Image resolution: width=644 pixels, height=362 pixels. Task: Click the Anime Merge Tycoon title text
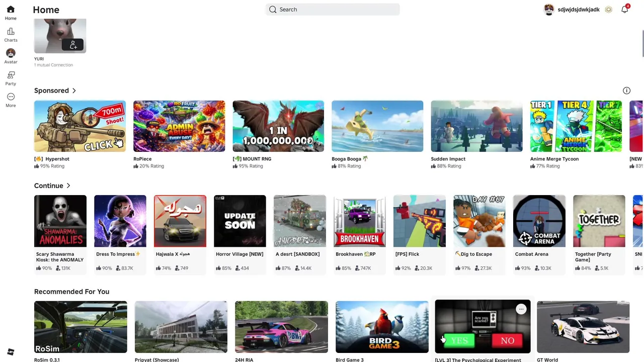click(554, 159)
